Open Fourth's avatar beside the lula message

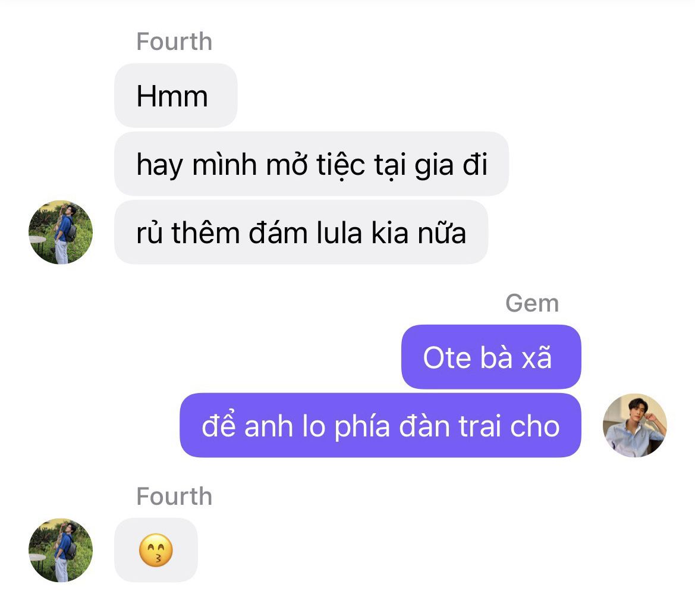point(61,232)
